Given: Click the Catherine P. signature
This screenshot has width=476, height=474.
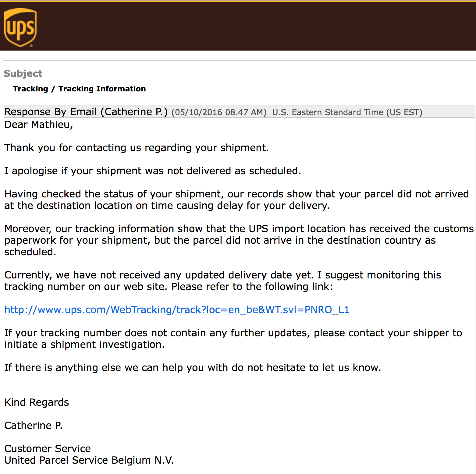Looking at the screenshot, I should [x=34, y=425].
